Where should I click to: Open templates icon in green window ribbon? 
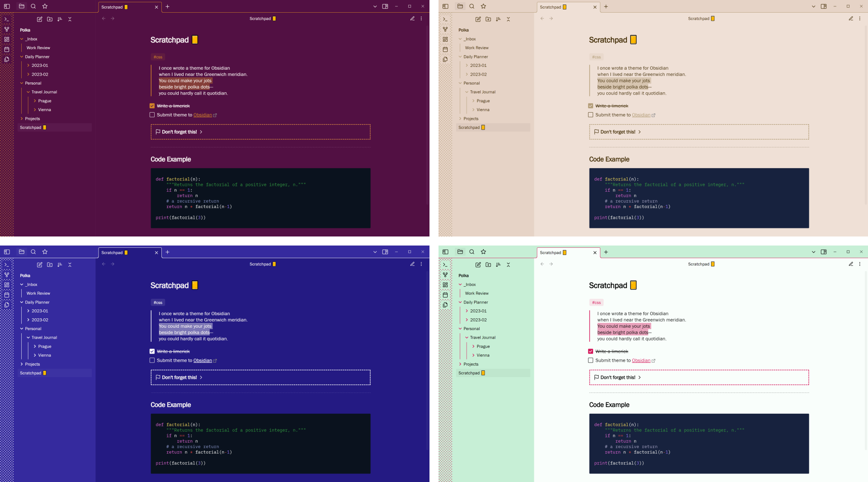pyautogui.click(x=445, y=305)
